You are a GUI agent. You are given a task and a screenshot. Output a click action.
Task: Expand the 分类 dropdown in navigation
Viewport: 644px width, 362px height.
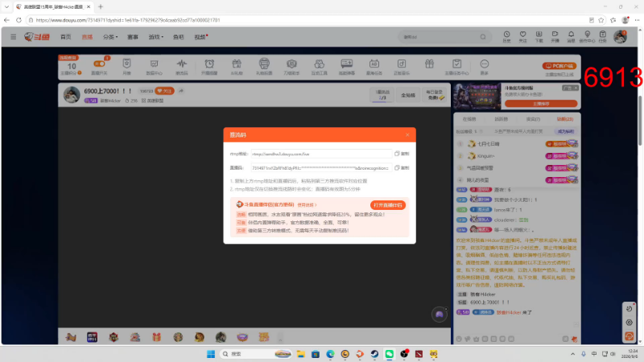point(110,37)
